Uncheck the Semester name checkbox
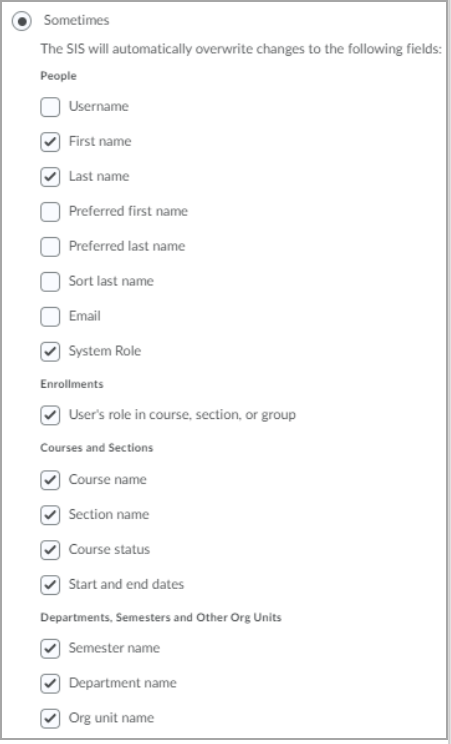 tap(50, 649)
